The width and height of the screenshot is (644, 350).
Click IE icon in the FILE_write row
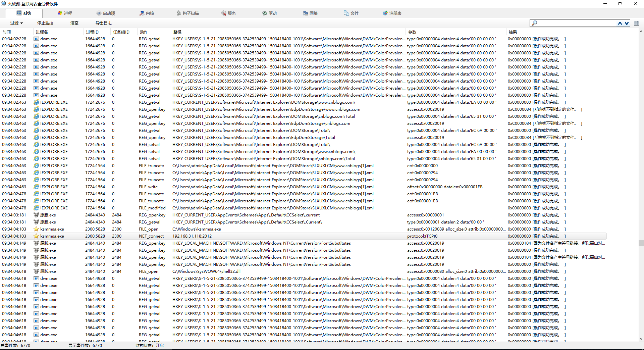36,187
